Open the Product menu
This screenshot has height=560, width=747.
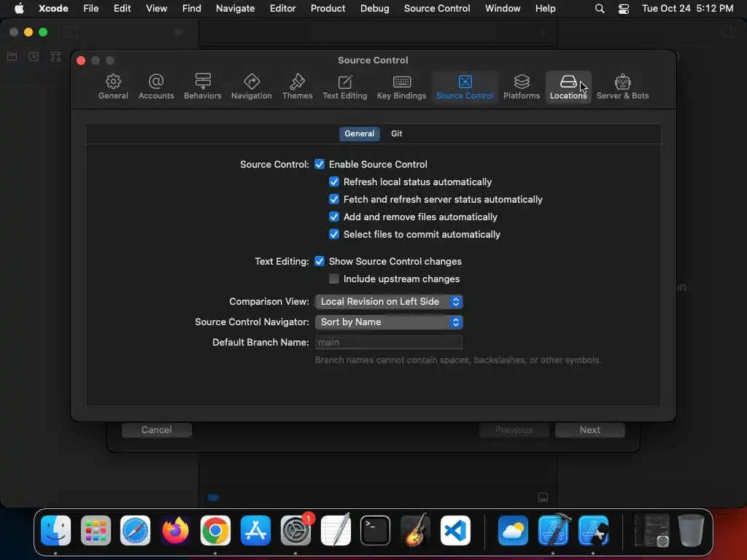328,9
